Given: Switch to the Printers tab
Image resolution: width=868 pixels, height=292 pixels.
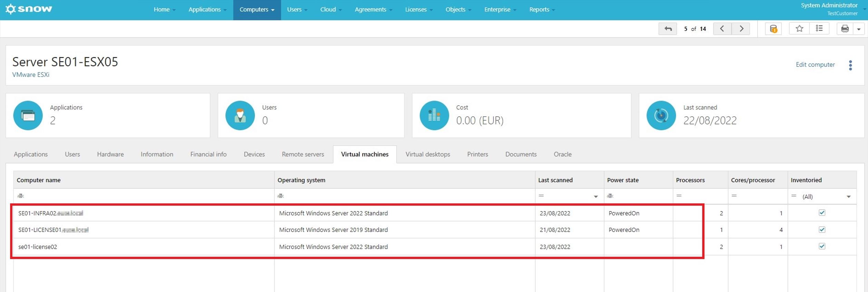Looking at the screenshot, I should coord(477,154).
